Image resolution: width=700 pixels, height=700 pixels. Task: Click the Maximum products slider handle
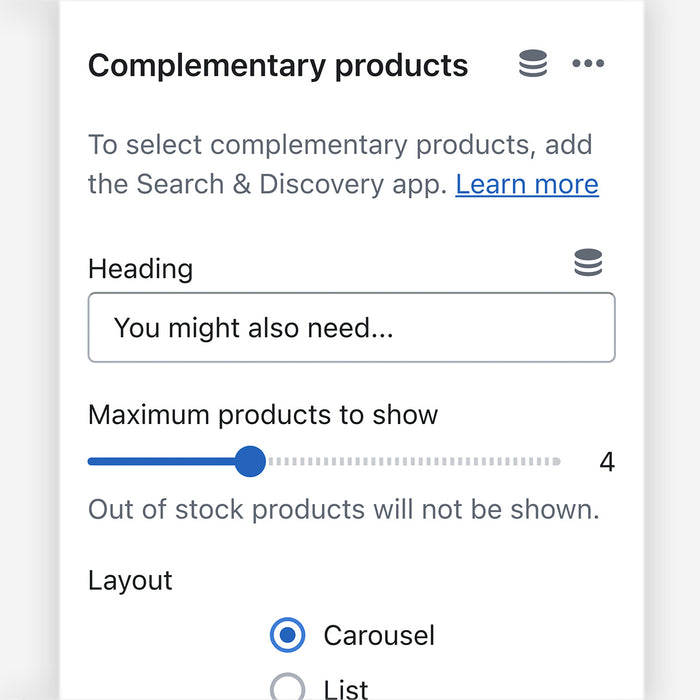250,462
